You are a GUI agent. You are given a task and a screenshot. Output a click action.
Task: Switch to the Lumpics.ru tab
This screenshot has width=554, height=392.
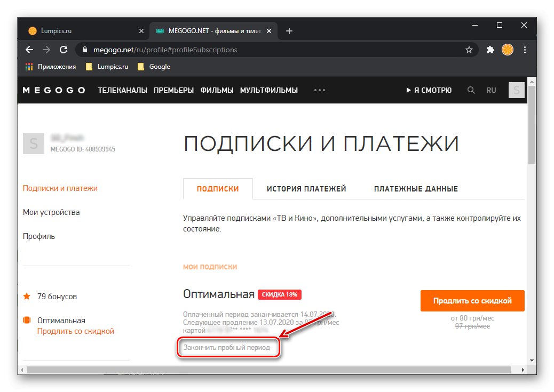click(84, 31)
